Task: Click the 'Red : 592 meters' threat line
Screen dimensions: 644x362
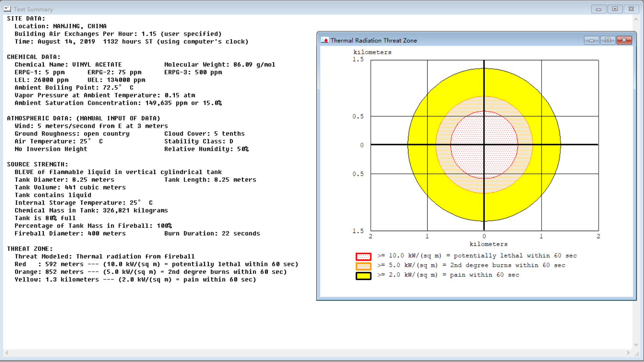Action: click(157, 264)
